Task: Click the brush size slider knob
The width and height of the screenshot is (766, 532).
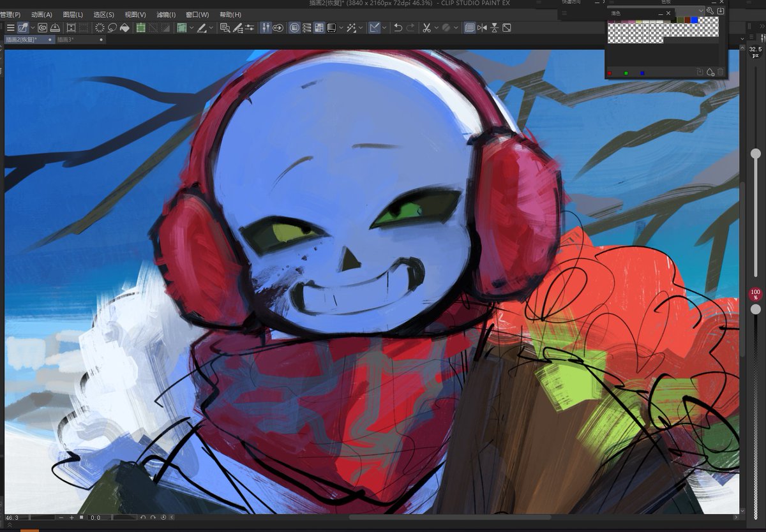Action: coord(755,153)
